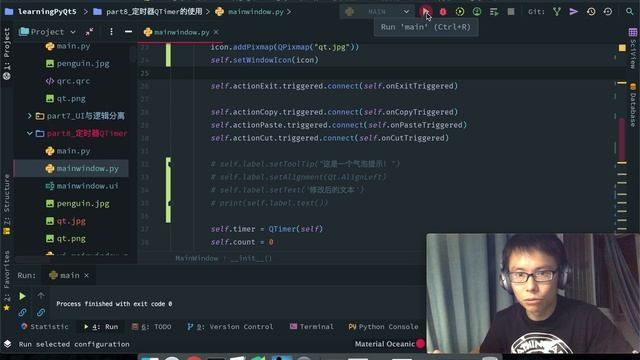Image resolution: width=640 pixels, height=360 pixels.
Task: Click the project panel collapse-all icon
Action: tap(89, 31)
